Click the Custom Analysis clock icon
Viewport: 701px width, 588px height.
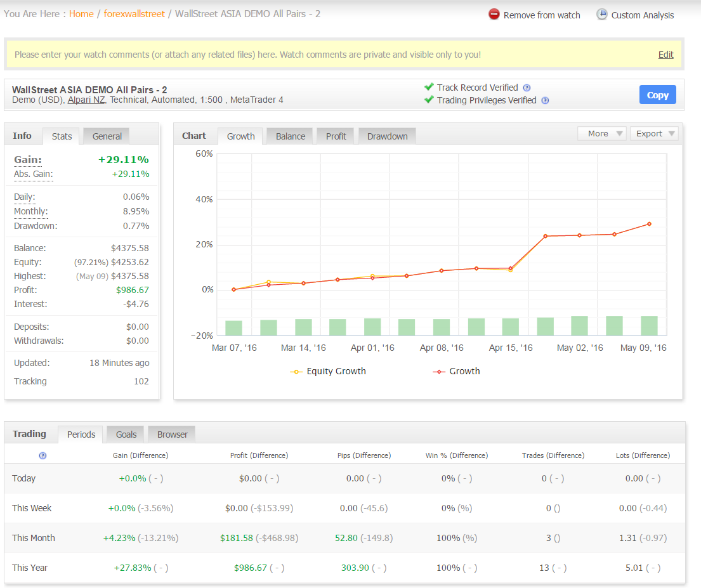602,15
